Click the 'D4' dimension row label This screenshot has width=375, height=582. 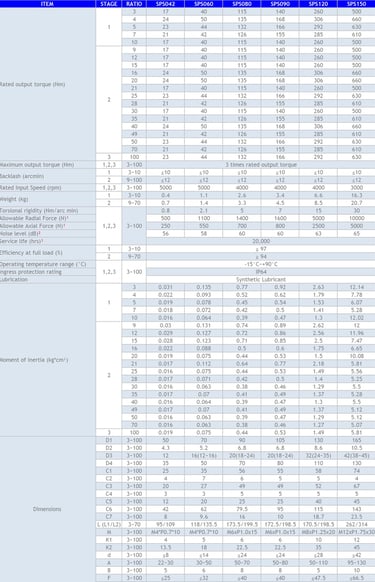(109, 463)
